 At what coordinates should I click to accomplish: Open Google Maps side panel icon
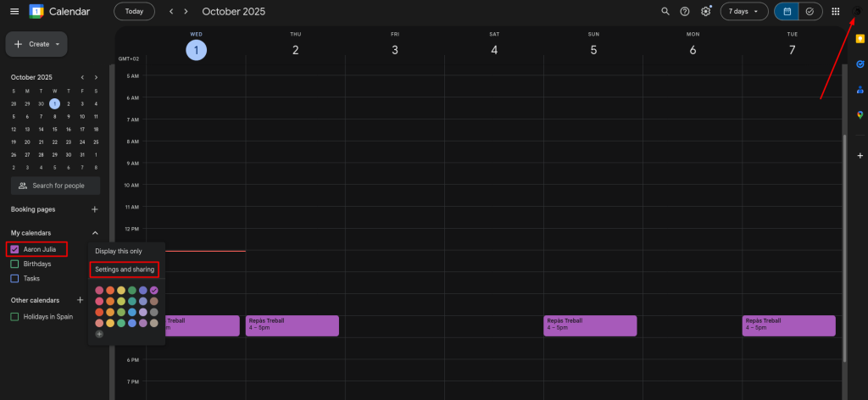pyautogui.click(x=860, y=114)
